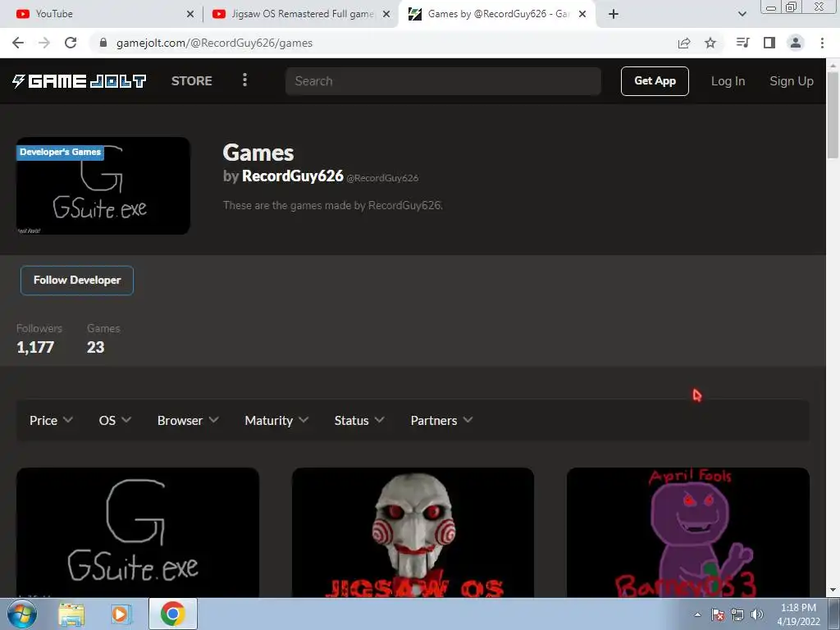Click the Follow Developer button
Image resolution: width=840 pixels, height=630 pixels.
[77, 281]
